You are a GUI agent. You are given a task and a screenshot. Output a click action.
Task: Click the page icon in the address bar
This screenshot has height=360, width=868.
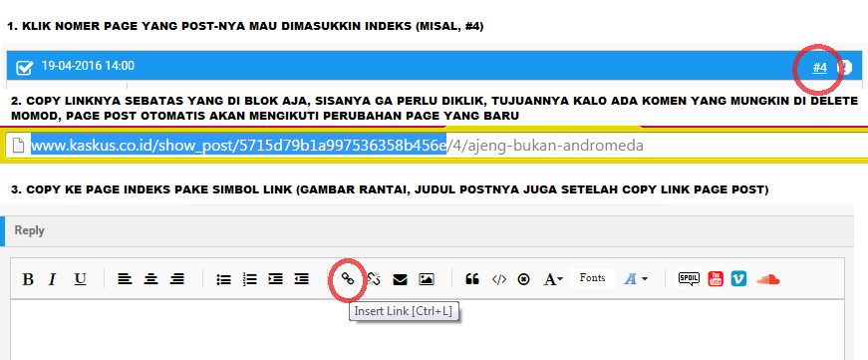[19, 146]
